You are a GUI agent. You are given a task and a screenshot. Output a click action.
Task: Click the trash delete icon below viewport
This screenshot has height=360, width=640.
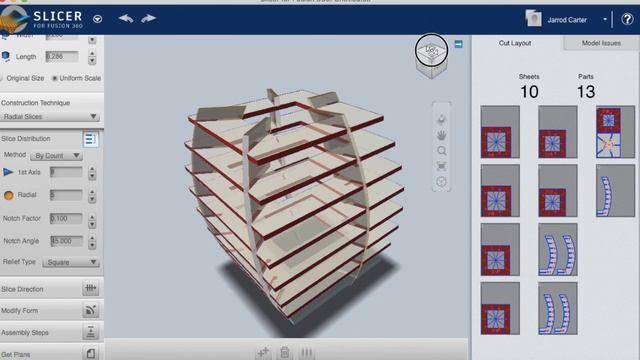[284, 352]
